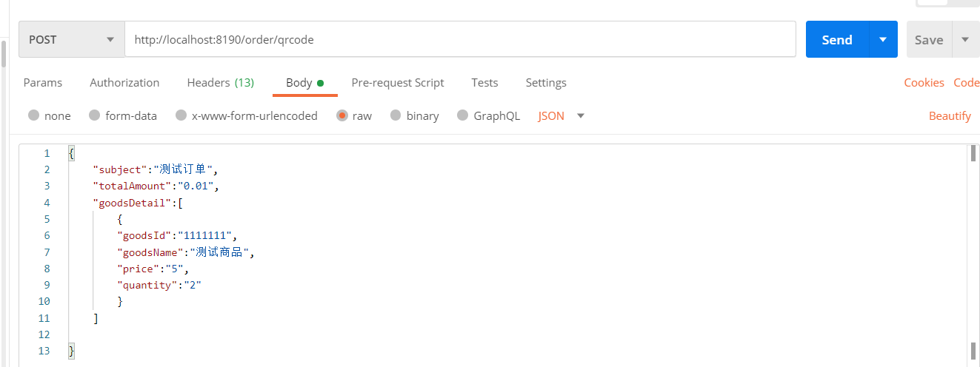Open the request Settings tab
Image resolution: width=980 pixels, height=367 pixels.
546,83
